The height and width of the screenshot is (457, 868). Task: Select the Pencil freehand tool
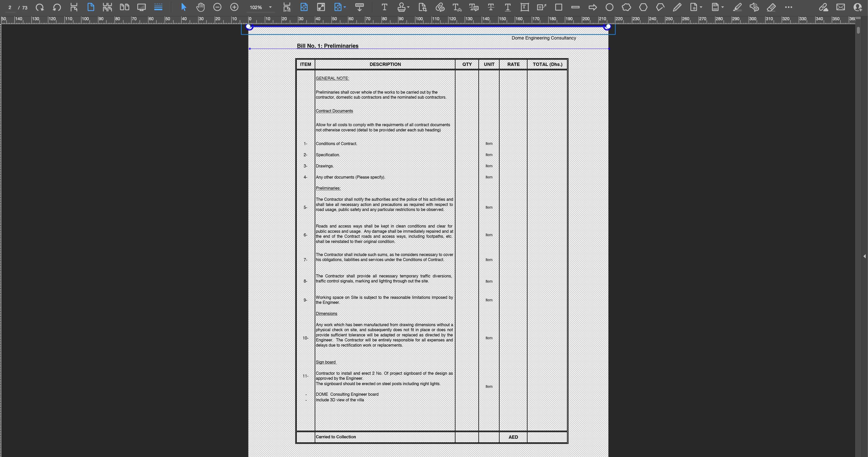677,7
